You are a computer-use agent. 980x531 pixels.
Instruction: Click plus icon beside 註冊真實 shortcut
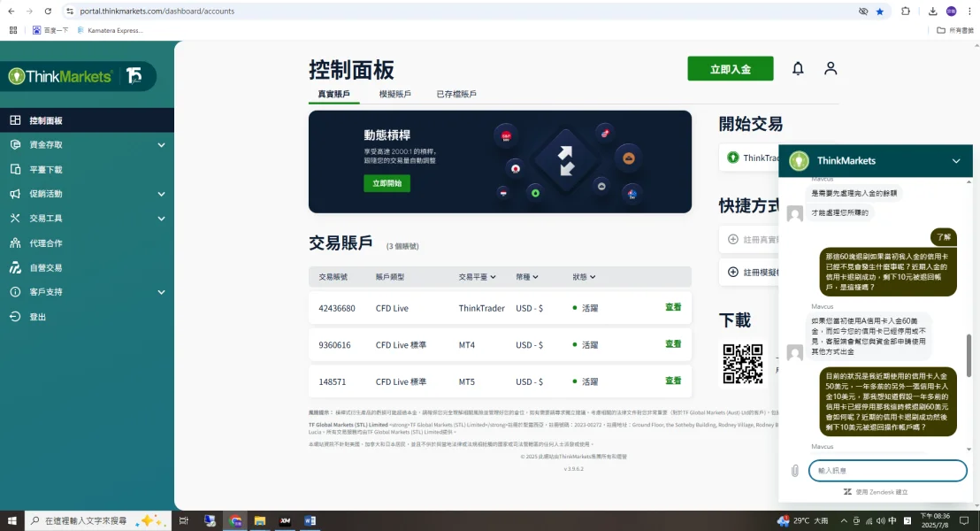(733, 240)
